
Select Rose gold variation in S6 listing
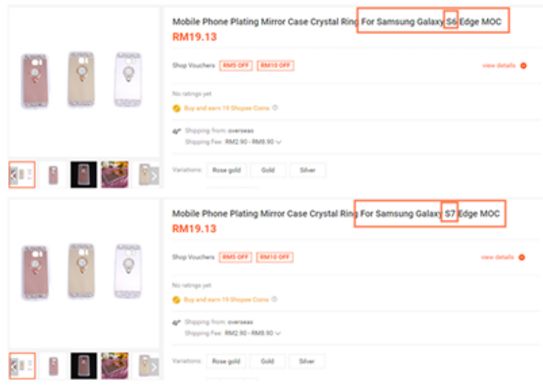tap(226, 170)
